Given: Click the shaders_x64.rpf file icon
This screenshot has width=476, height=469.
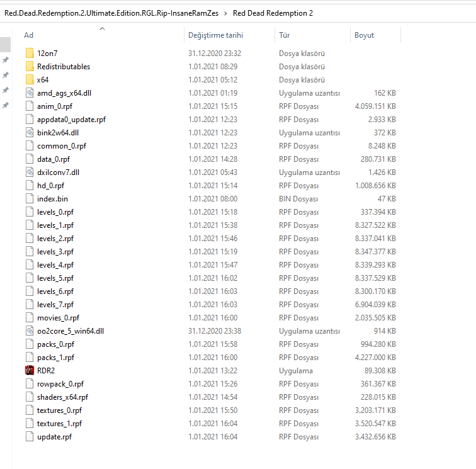Looking at the screenshot, I should click(30, 397).
